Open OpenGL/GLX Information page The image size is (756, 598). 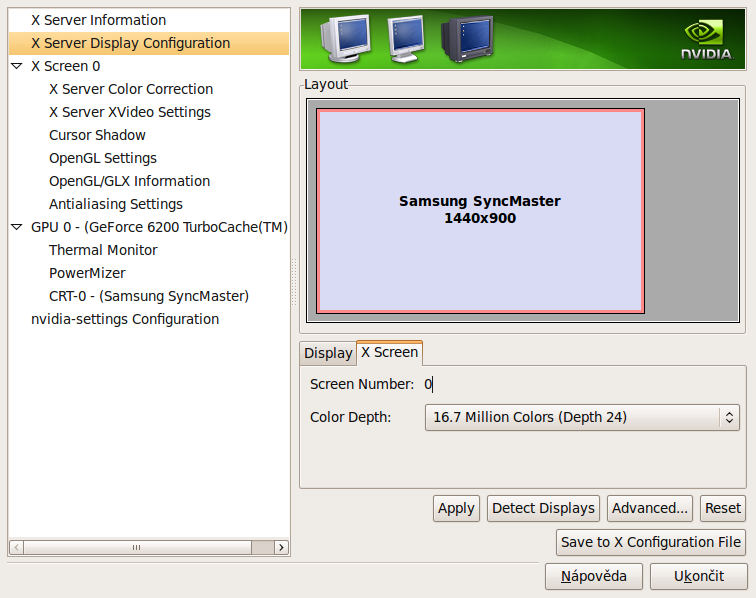tap(130, 181)
